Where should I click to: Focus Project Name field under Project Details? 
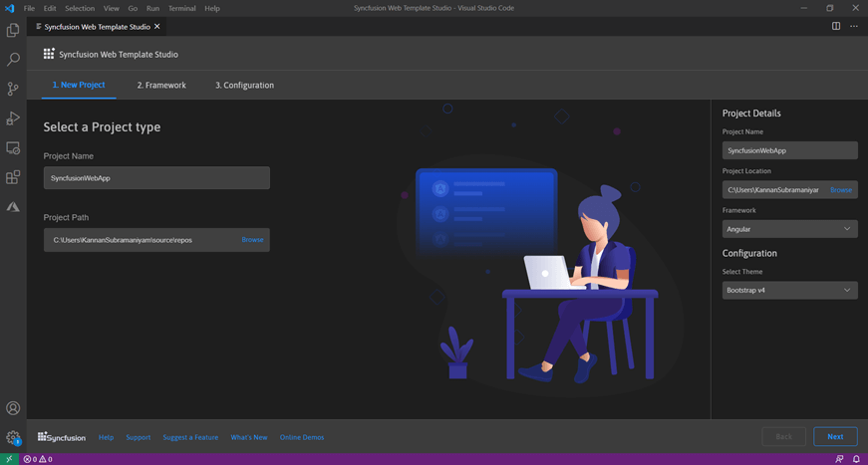(x=790, y=150)
